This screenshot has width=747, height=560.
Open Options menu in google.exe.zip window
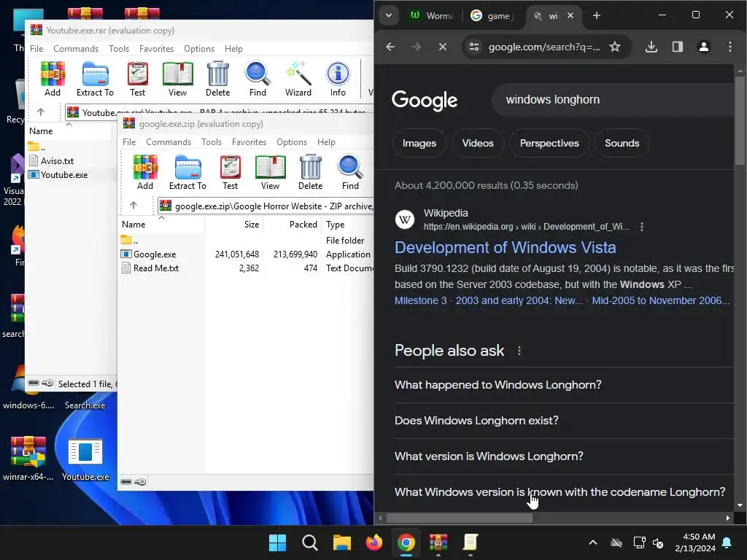coord(292,142)
